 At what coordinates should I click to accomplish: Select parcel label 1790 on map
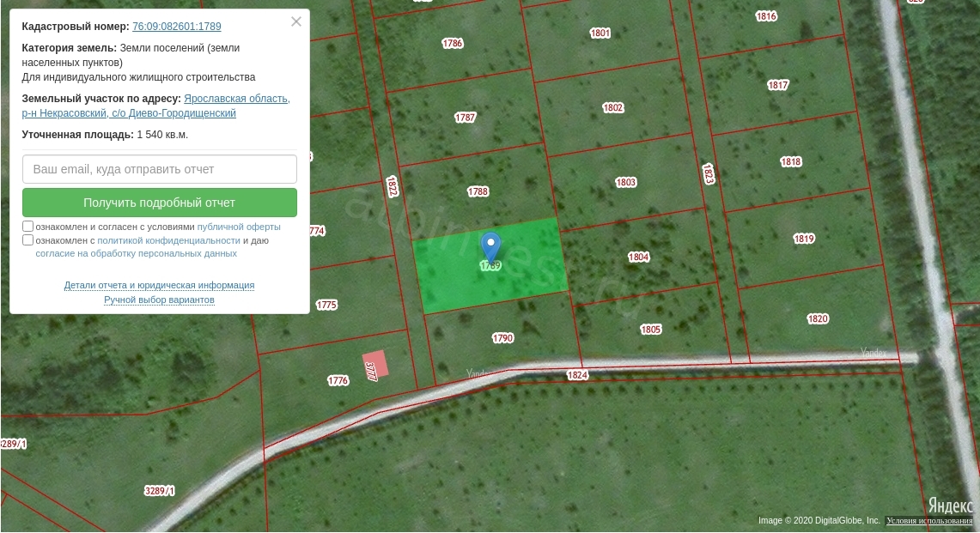tap(502, 338)
